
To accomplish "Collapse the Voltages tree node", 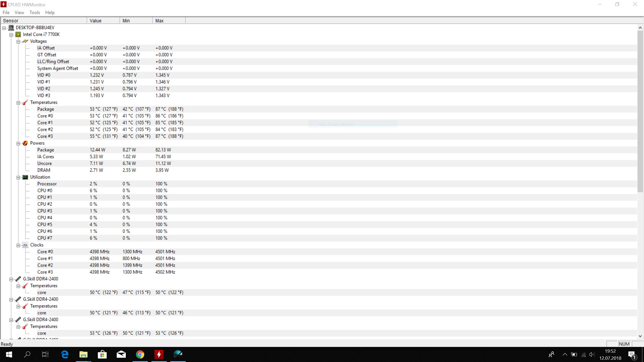I will pos(18,42).
